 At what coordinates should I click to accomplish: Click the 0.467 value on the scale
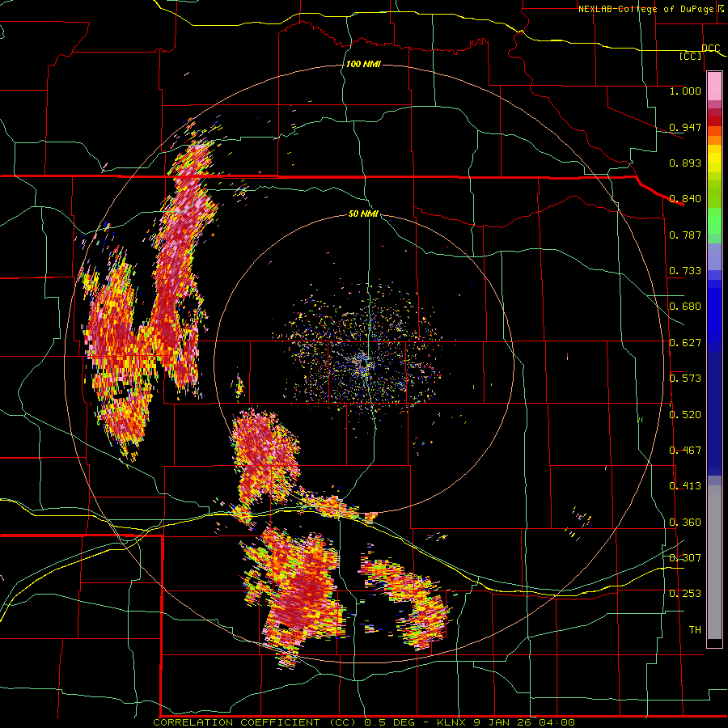[x=685, y=451]
